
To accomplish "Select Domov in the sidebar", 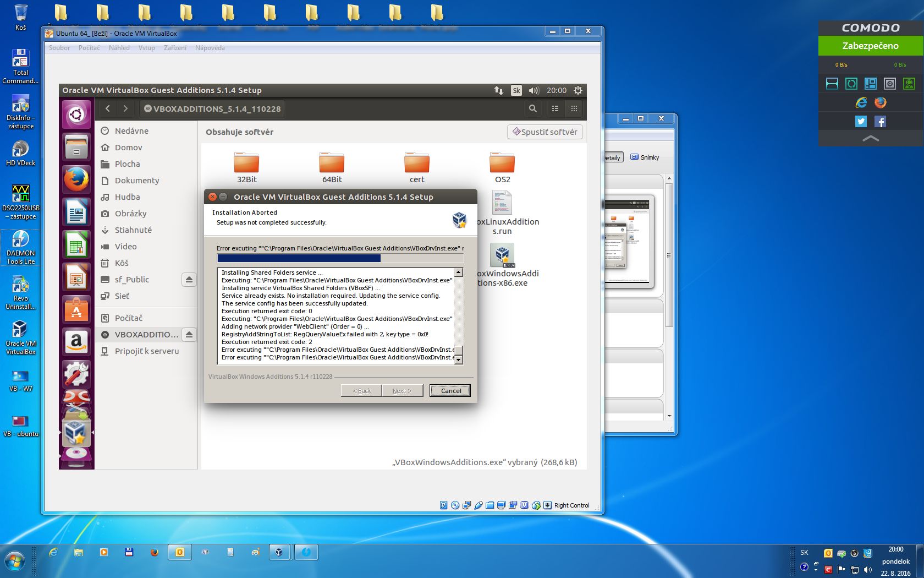I will click(x=146, y=148).
